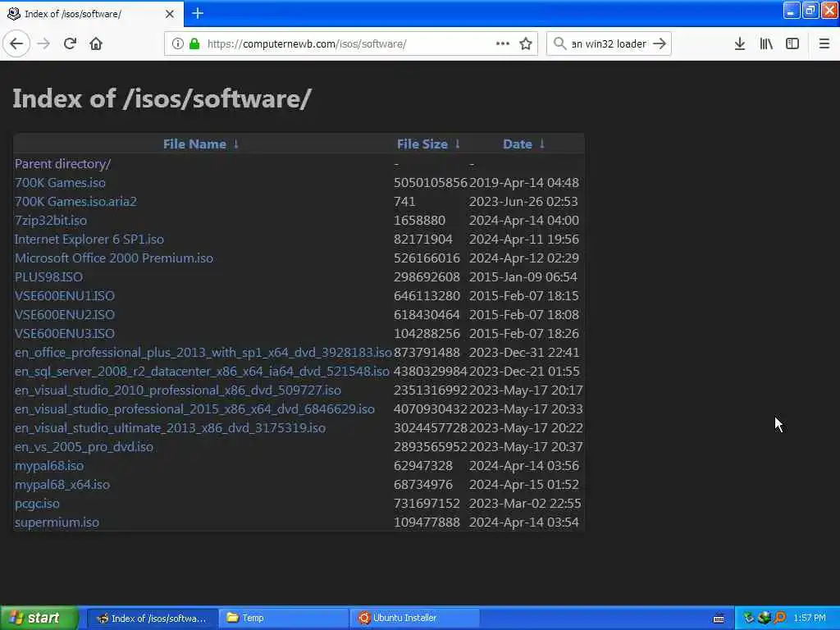Download the Office Professional Plus 2013 iso

(x=203, y=353)
